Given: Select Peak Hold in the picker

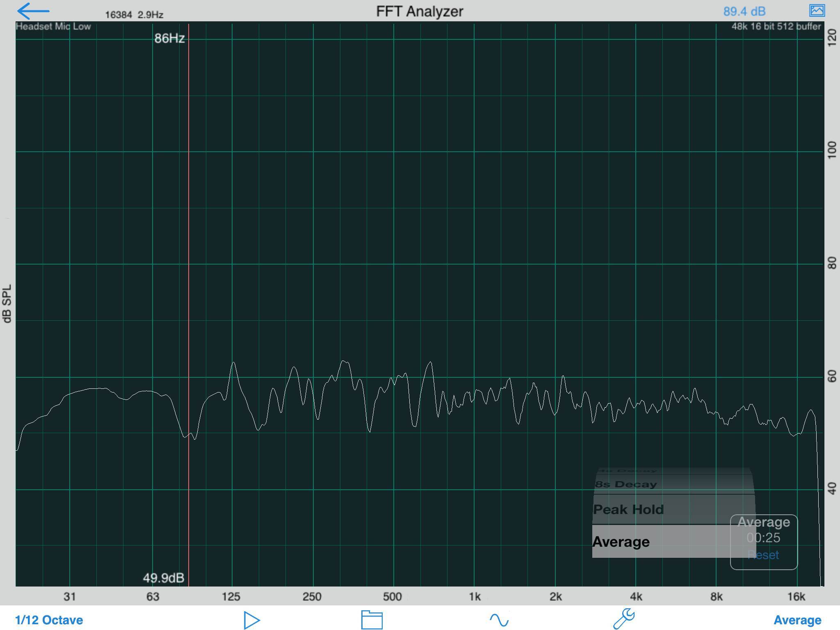Looking at the screenshot, I should point(628,509).
